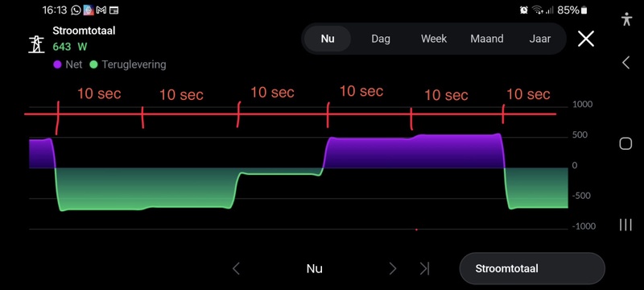
Task: Select the Nu time range
Action: click(x=328, y=39)
